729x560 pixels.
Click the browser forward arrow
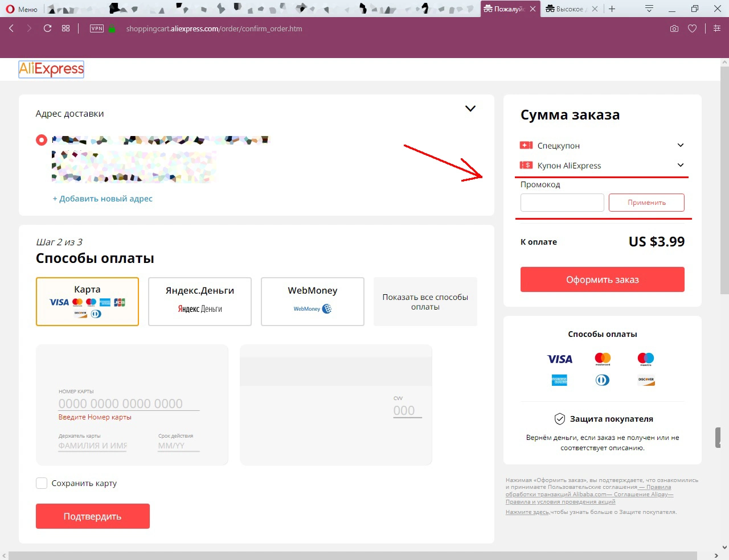point(29,28)
